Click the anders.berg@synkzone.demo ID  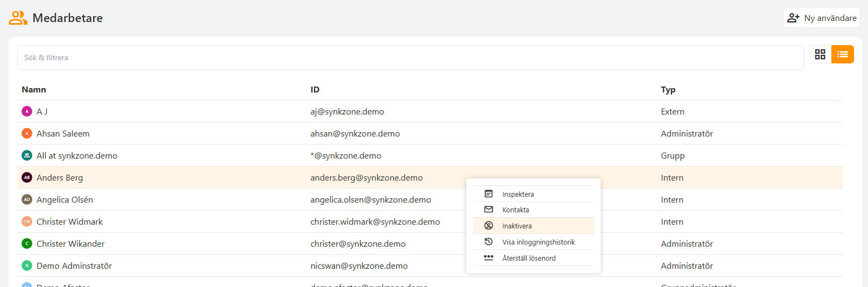point(366,177)
